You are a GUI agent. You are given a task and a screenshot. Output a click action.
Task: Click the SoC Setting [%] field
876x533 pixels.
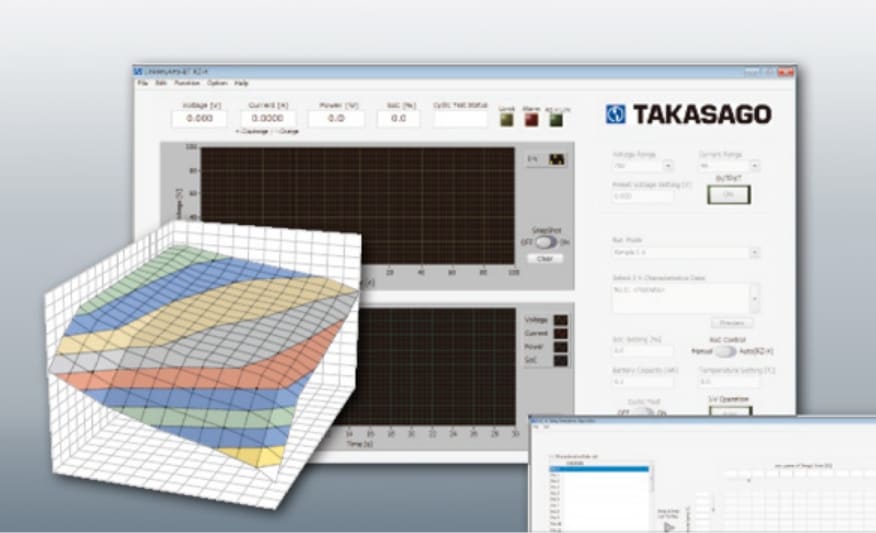[642, 351]
